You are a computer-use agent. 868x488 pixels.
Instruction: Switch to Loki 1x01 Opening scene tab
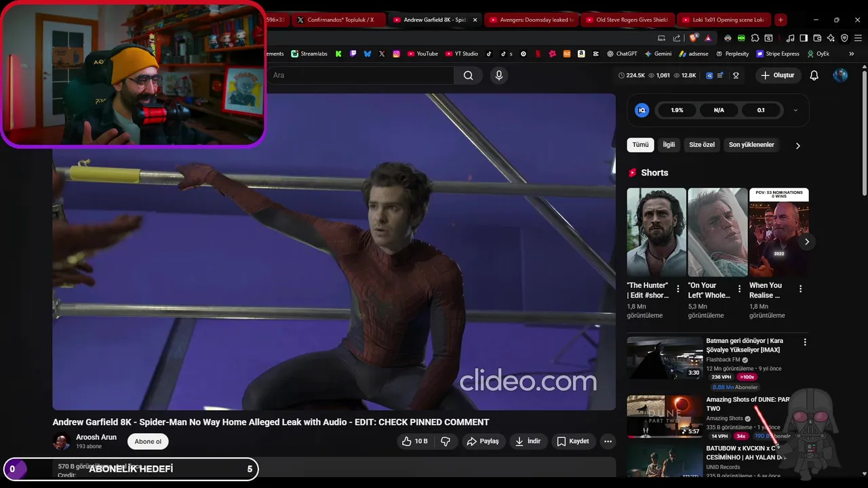pos(724,20)
